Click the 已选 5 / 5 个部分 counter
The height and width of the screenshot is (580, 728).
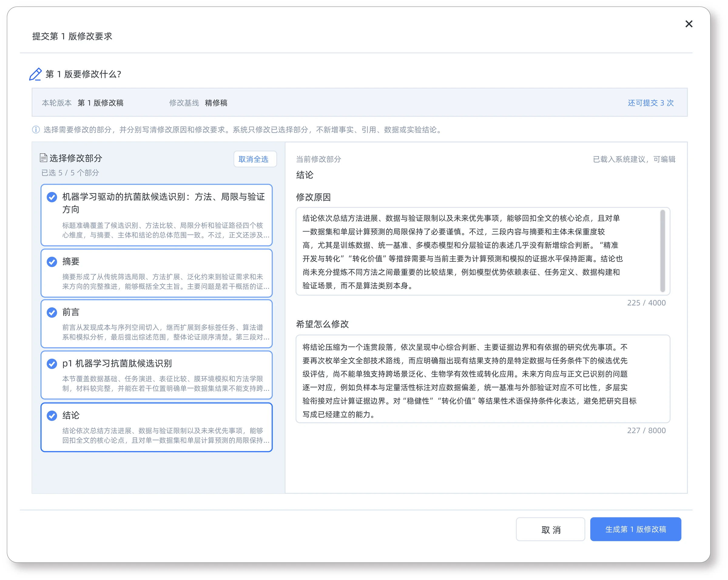tap(70, 173)
